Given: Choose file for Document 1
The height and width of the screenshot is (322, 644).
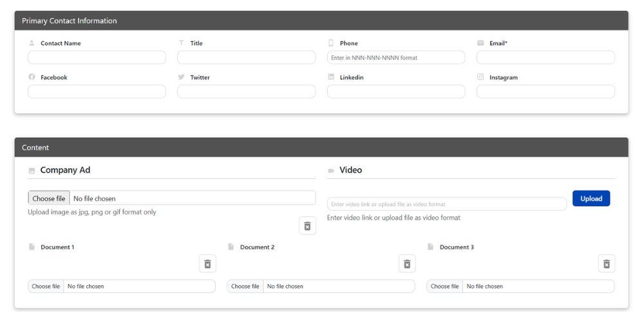Looking at the screenshot, I should [x=46, y=287].
